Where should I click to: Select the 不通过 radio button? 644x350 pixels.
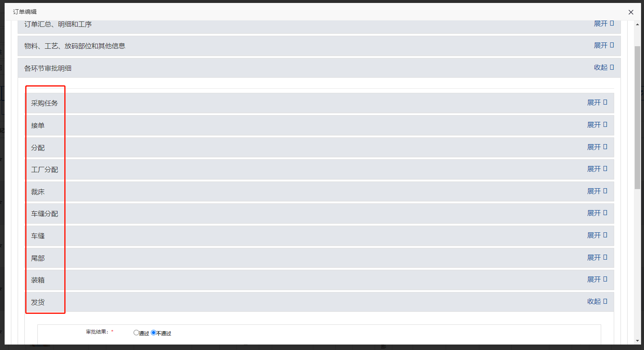tap(153, 333)
